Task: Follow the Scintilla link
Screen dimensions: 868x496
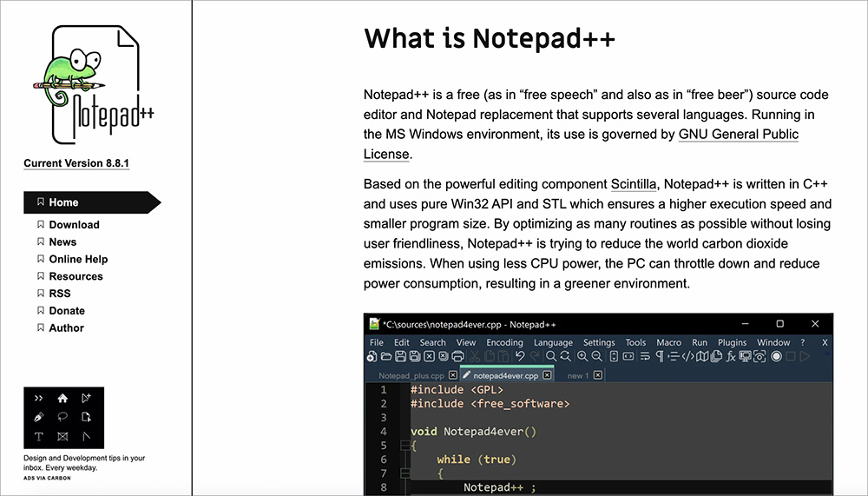Action: 634,184
